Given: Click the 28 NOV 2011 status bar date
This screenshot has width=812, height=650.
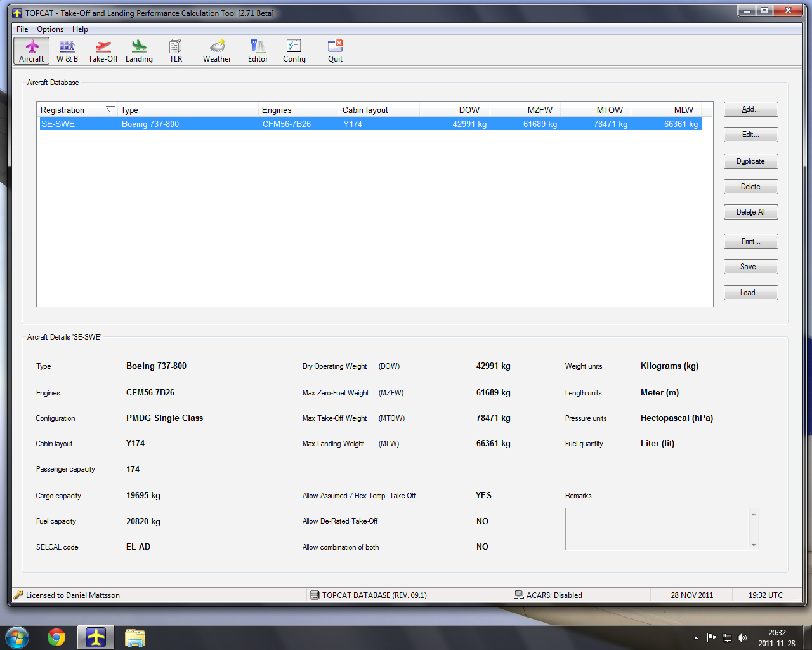Looking at the screenshot, I should point(692,595).
